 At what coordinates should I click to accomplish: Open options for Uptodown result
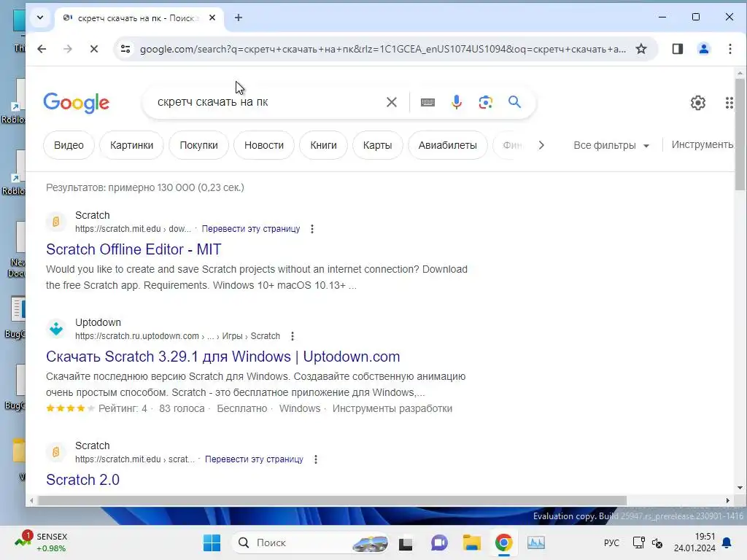point(293,336)
